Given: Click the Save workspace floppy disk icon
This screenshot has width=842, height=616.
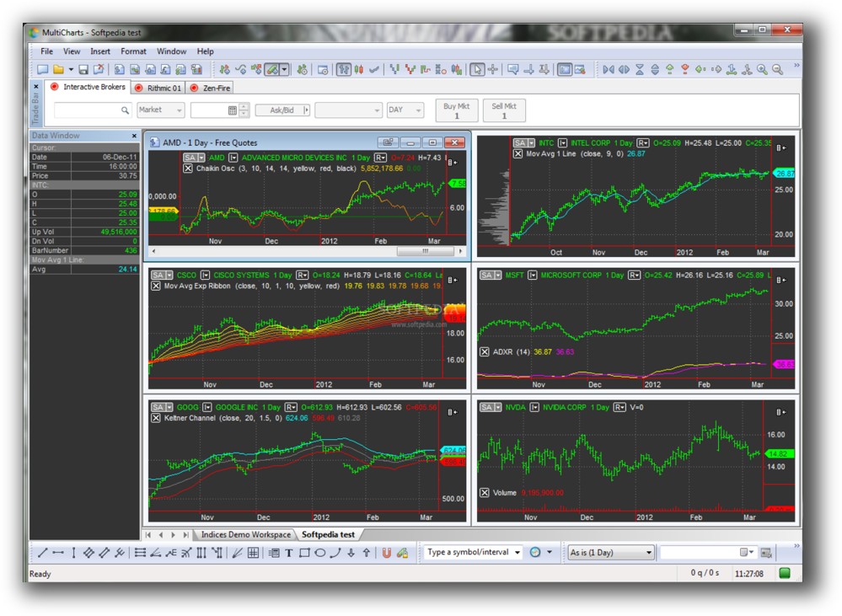Looking at the screenshot, I should pyautogui.click(x=84, y=70).
